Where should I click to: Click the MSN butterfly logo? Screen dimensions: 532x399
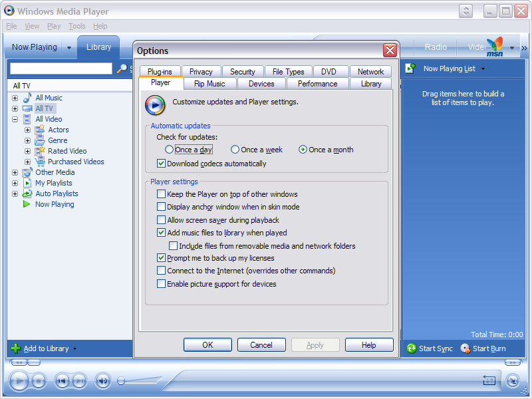click(x=495, y=47)
